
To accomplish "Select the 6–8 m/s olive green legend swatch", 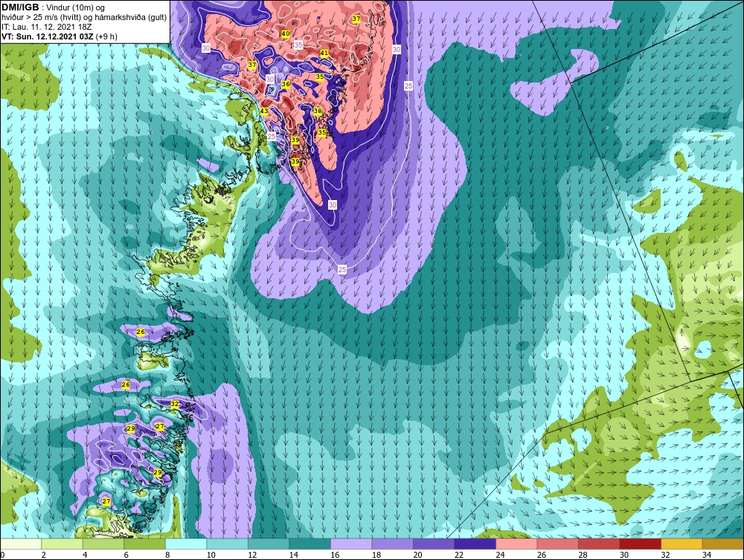I will pos(145,544).
